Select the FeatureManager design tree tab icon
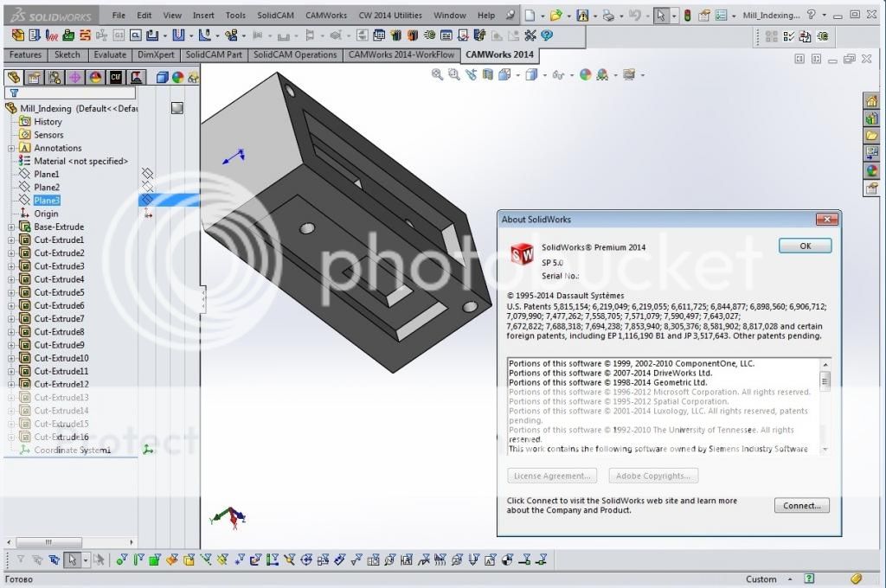 14,77
